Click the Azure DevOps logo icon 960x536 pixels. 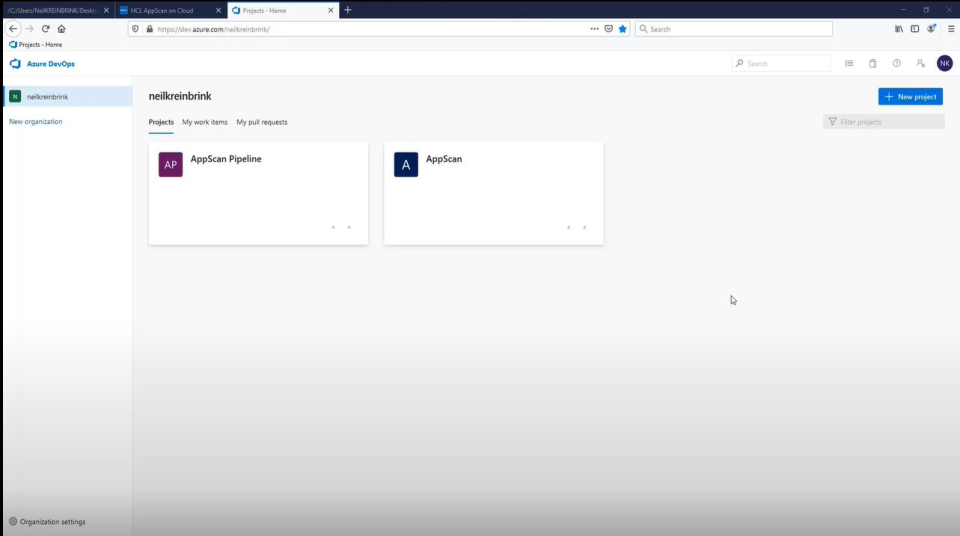(x=15, y=64)
